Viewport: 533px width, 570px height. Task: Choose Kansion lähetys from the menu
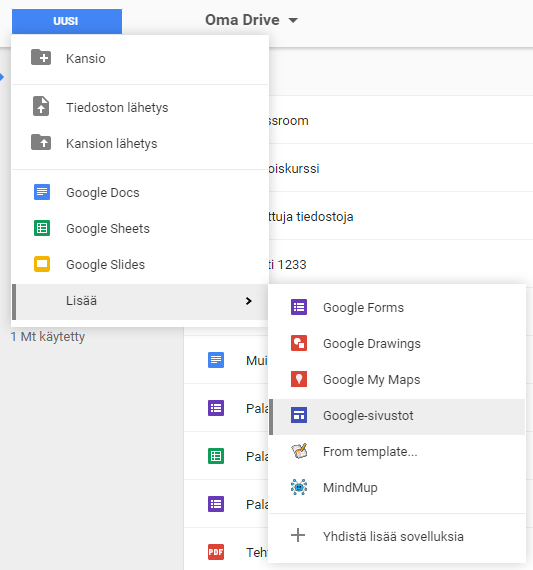[x=140, y=144]
